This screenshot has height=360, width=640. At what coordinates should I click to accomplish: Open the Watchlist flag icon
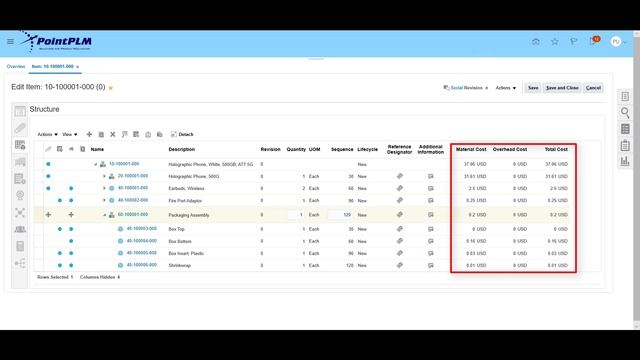(x=573, y=42)
